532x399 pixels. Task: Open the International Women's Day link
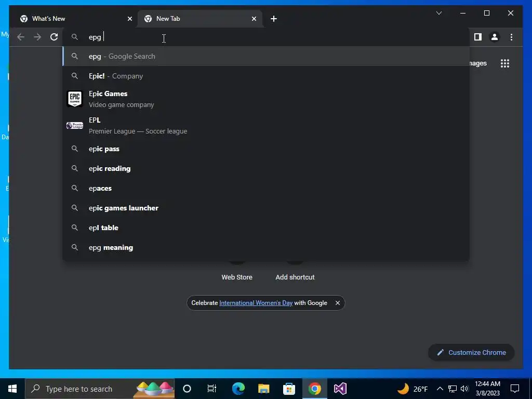(256, 303)
